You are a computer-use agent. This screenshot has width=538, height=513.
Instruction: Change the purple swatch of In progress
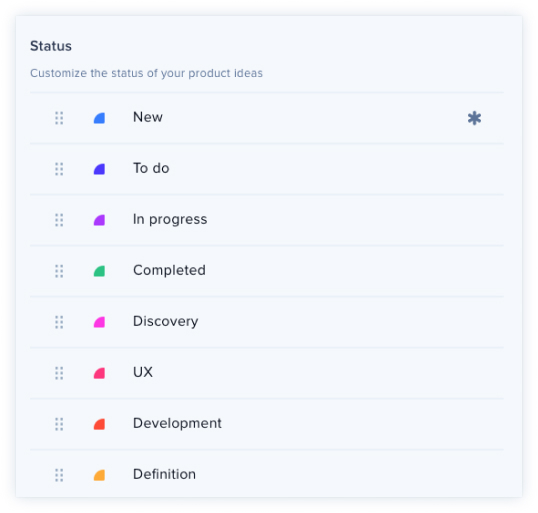tap(99, 220)
